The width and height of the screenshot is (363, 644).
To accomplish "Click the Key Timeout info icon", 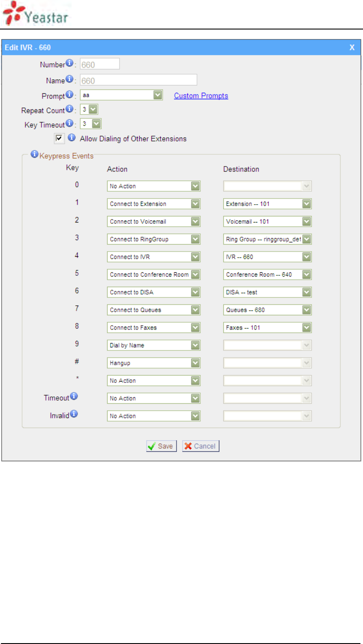I will (69, 124).
